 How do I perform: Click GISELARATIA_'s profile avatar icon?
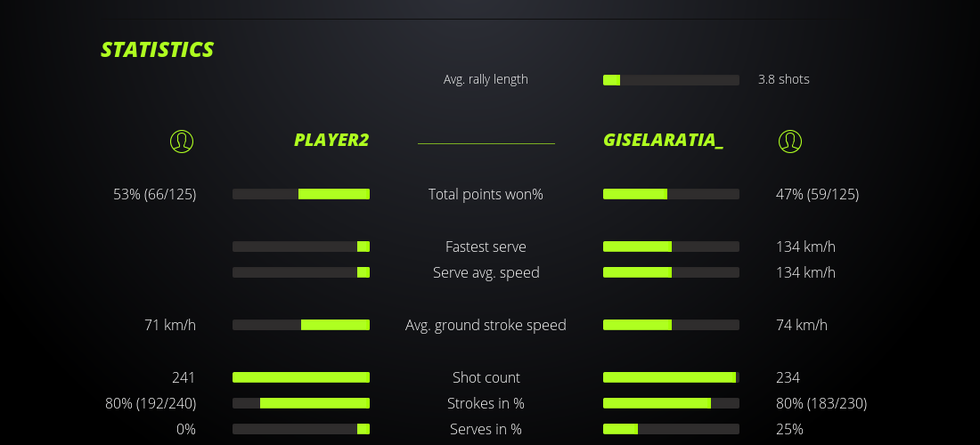(x=790, y=141)
